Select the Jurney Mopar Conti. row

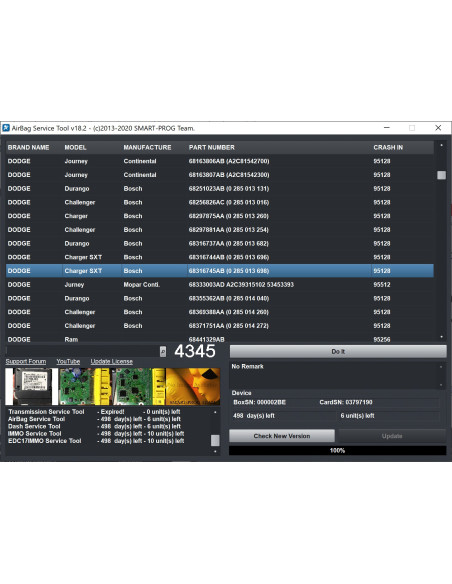(x=220, y=285)
